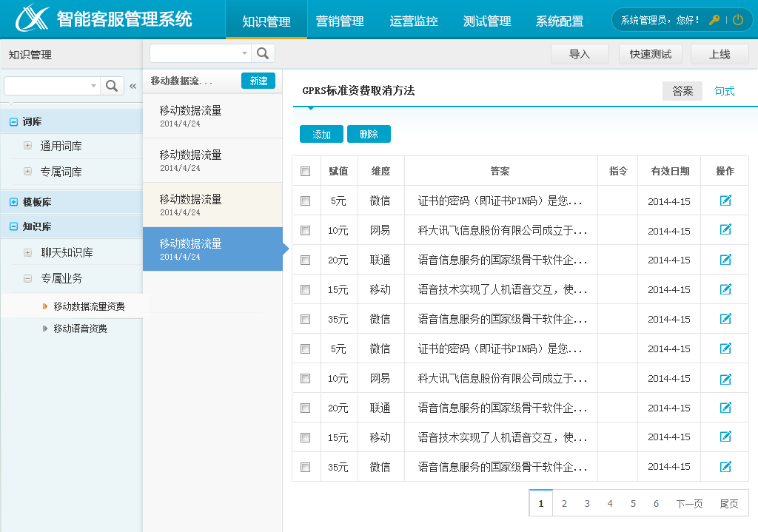Open the top toolbar search dropdown arrow
The image size is (758, 532).
click(244, 53)
